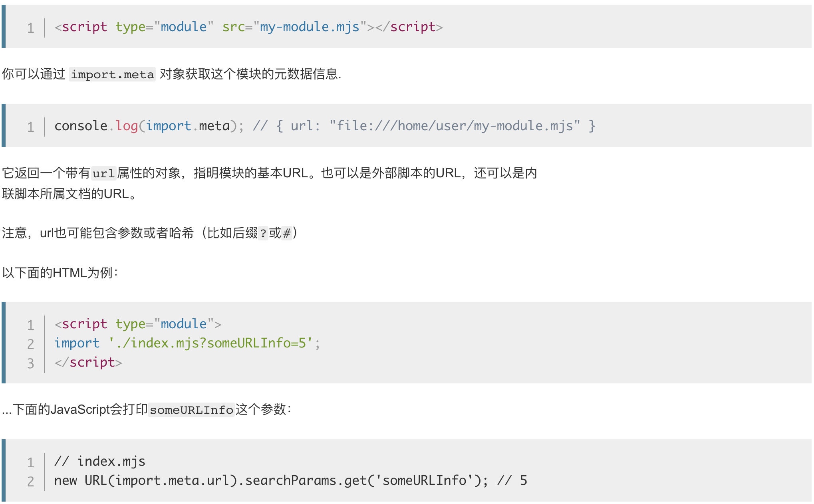Click the inline code url in paragraph

(x=104, y=173)
